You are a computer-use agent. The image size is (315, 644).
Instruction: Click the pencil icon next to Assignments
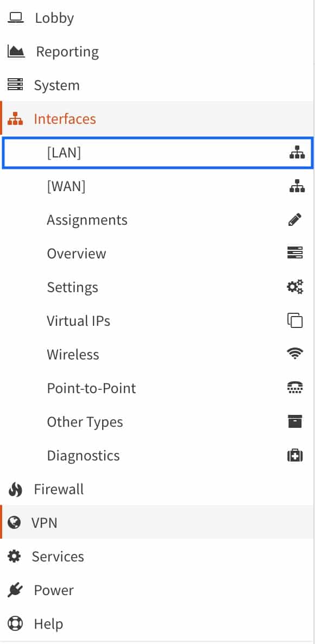(295, 220)
